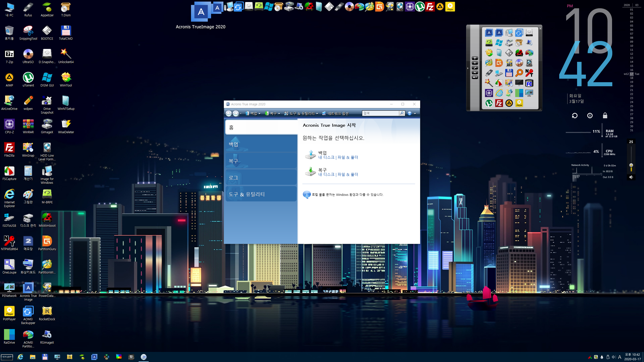Click the help button on launcher panel
The width and height of the screenshot is (644, 362).
[x=475, y=58]
